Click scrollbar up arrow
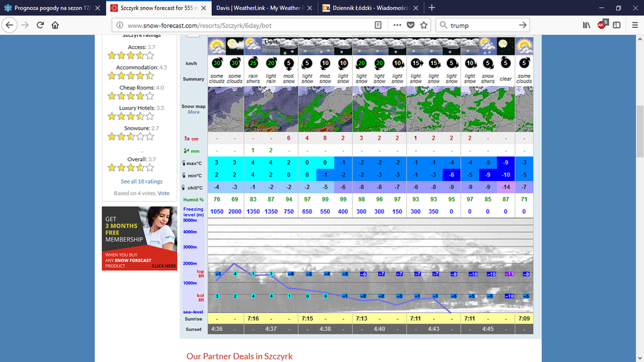Image resolution: width=644 pixels, height=362 pixels. (x=640, y=39)
